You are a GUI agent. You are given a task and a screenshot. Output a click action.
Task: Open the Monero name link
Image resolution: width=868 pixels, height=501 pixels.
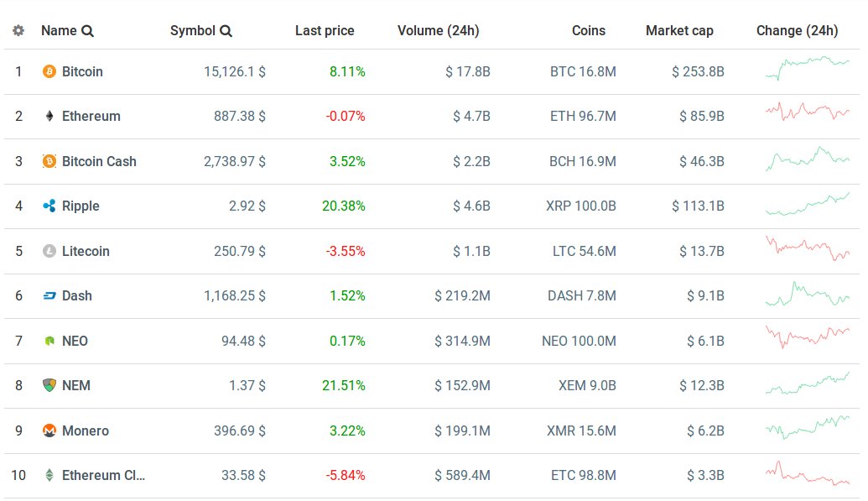coord(86,431)
